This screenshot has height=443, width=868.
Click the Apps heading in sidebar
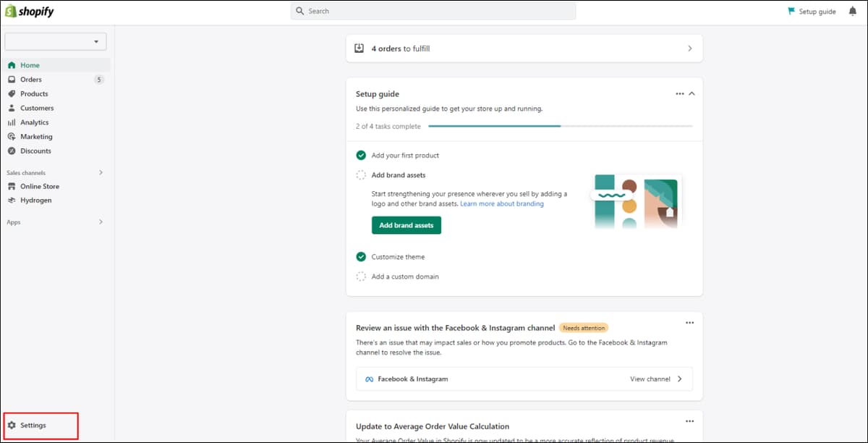[x=14, y=222]
